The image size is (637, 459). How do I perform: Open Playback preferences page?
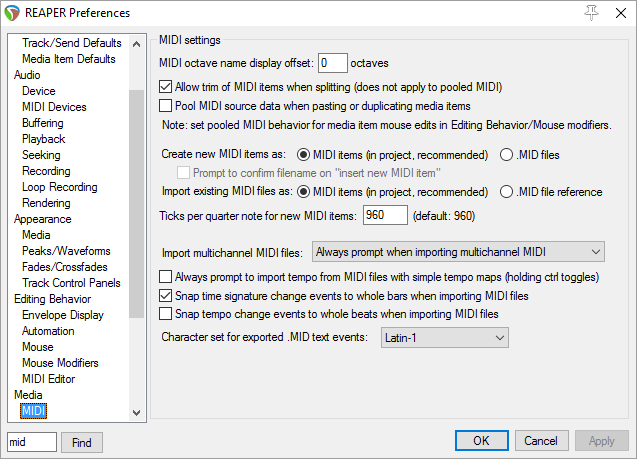coord(43,139)
